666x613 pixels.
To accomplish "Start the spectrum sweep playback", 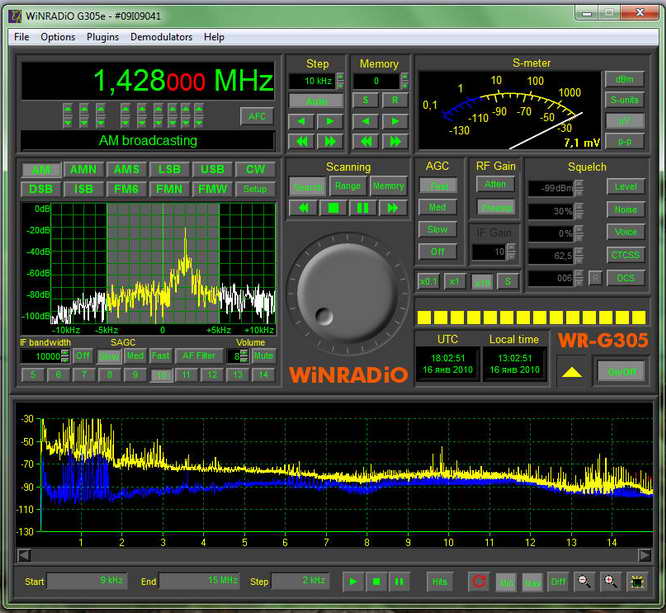I will pos(353,581).
